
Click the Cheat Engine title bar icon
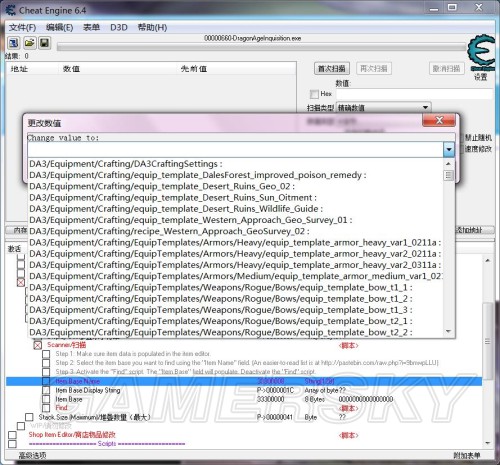[11, 10]
